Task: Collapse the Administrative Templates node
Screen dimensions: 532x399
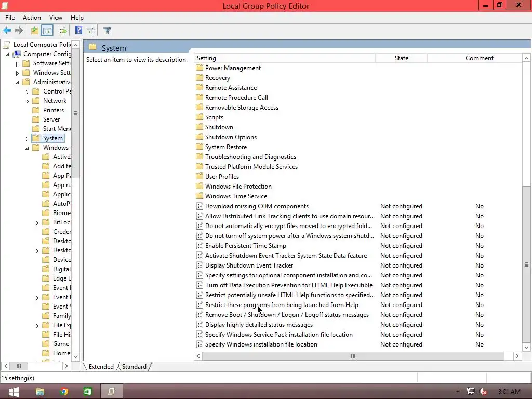Action: pyautogui.click(x=17, y=83)
